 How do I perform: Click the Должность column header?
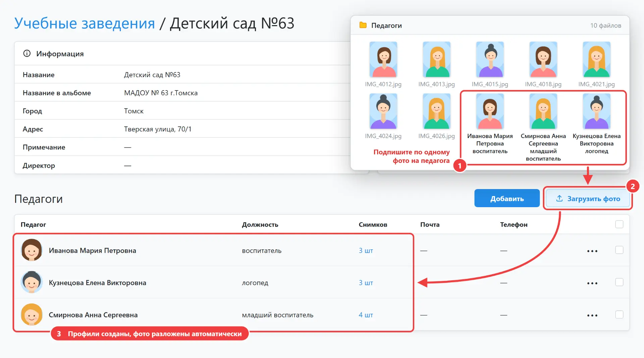(x=260, y=224)
